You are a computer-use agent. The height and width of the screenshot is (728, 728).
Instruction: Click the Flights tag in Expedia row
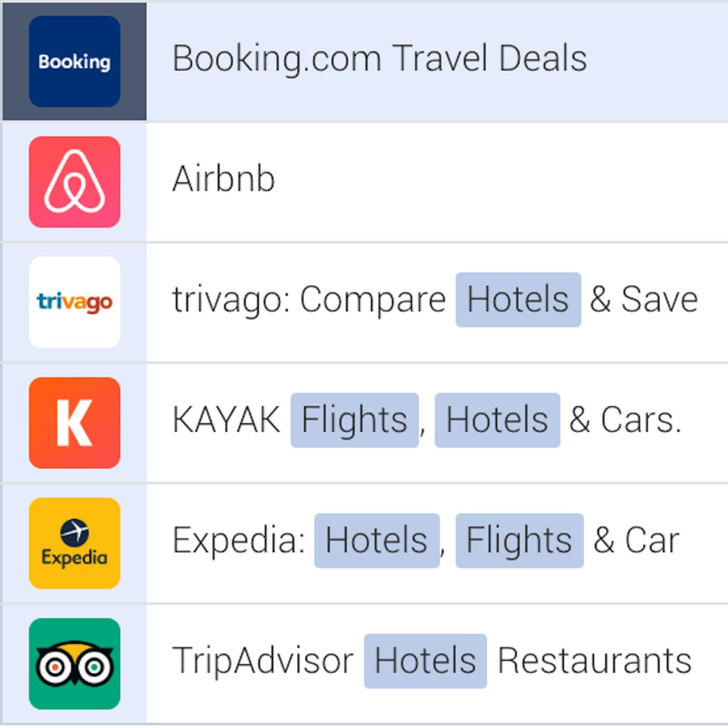pyautogui.click(x=519, y=541)
